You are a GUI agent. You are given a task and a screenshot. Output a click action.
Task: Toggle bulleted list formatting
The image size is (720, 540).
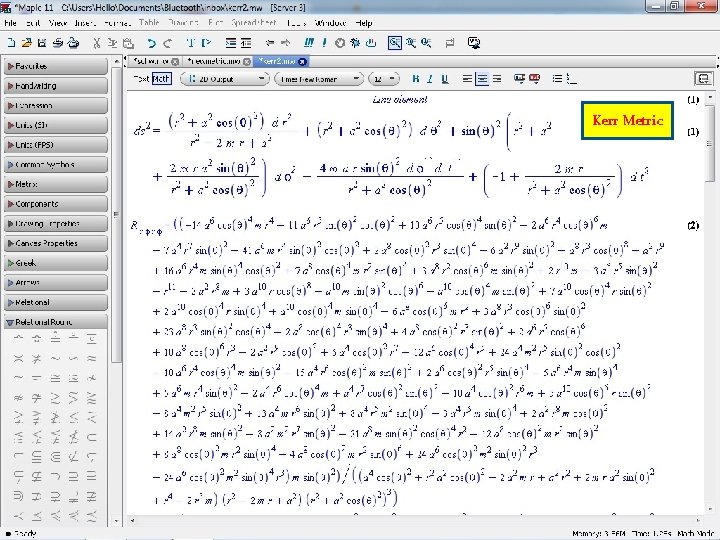(x=557, y=79)
